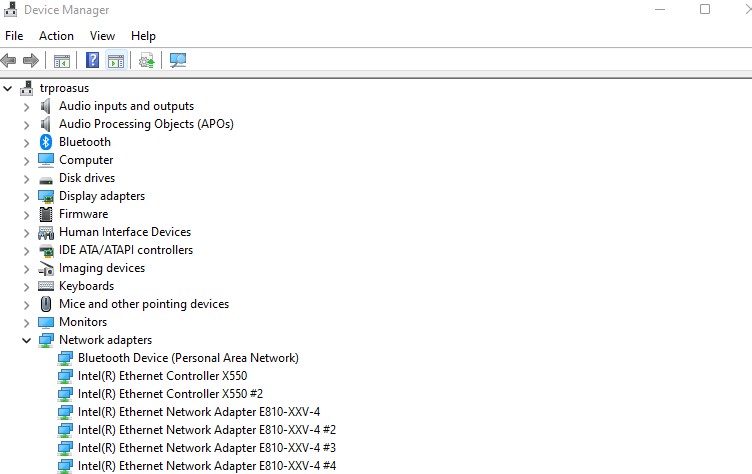Click the Back arrow toolbar icon
The height and width of the screenshot is (474, 752).
click(x=9, y=61)
